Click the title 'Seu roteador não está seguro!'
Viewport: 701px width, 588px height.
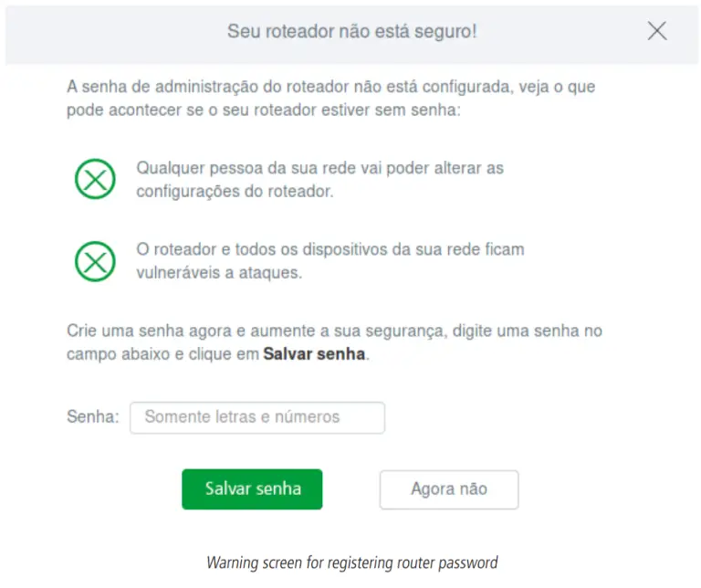[x=351, y=31]
